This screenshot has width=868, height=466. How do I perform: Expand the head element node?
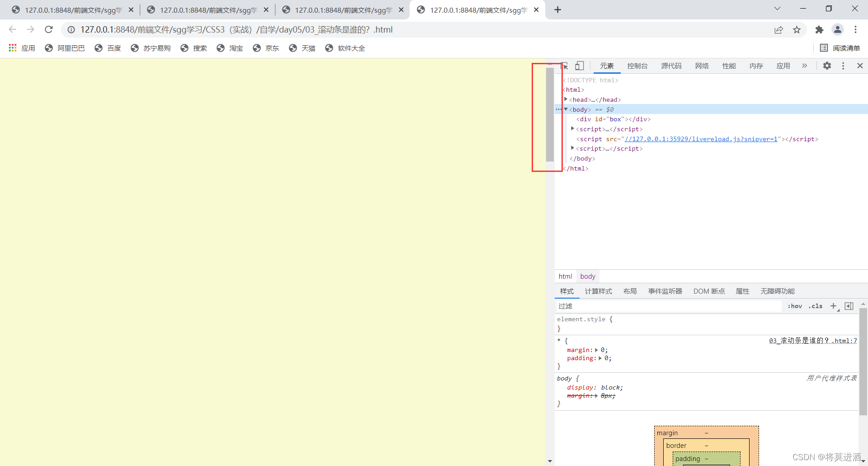click(x=566, y=99)
